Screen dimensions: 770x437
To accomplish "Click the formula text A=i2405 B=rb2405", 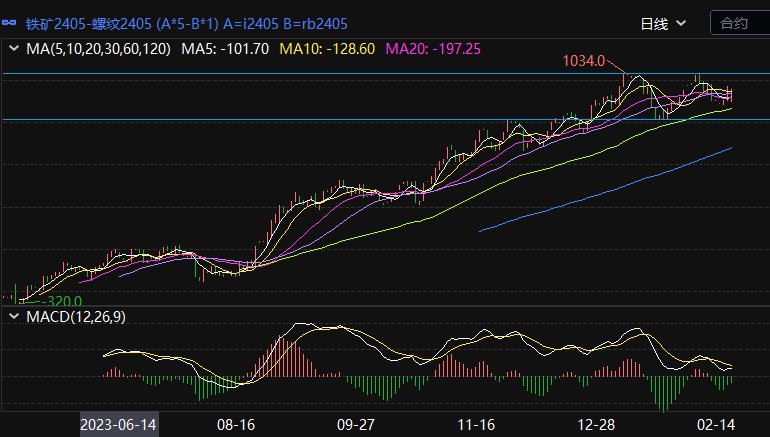I will click(291, 22).
